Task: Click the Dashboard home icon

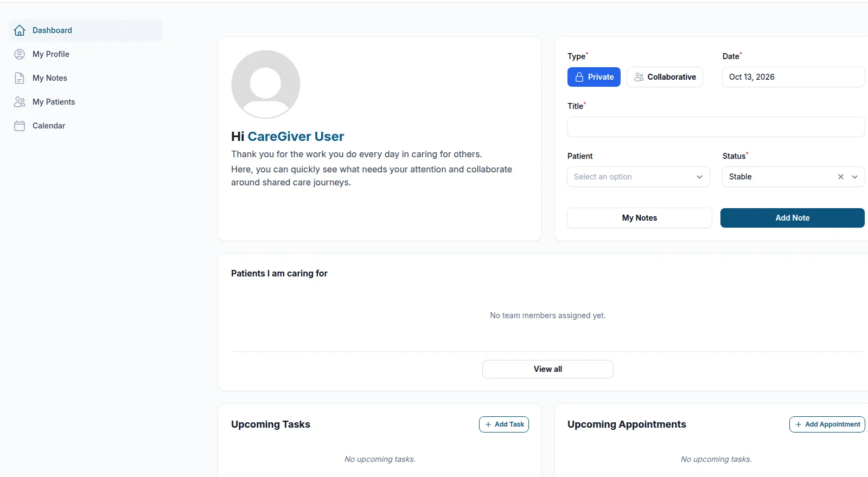Action: coord(20,30)
